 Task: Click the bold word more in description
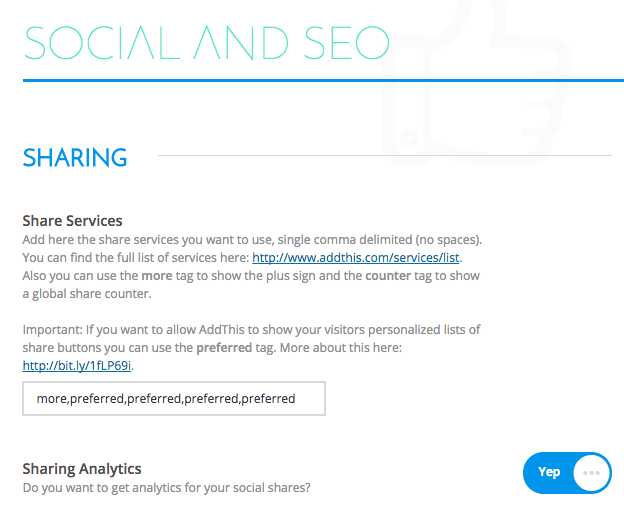click(x=157, y=276)
